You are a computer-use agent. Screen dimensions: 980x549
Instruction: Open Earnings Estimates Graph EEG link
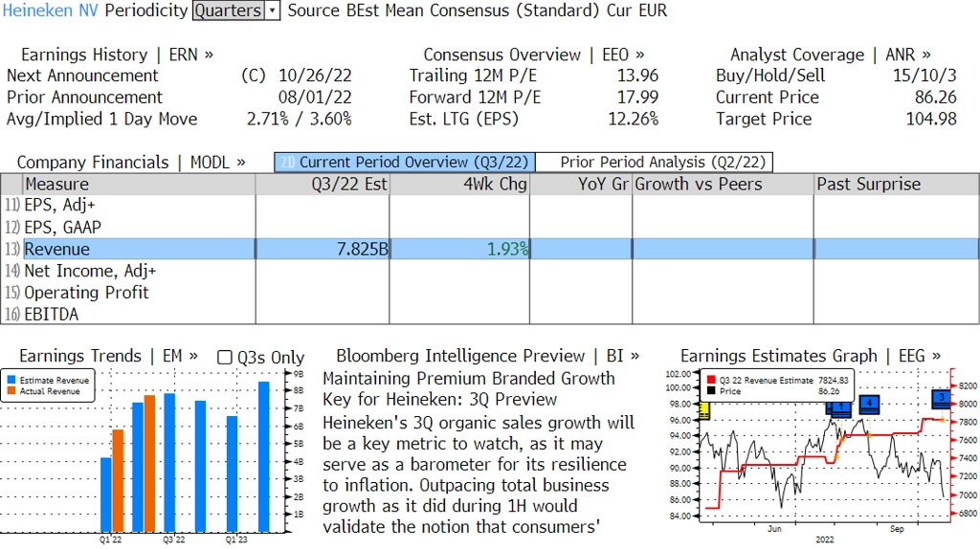click(810, 356)
